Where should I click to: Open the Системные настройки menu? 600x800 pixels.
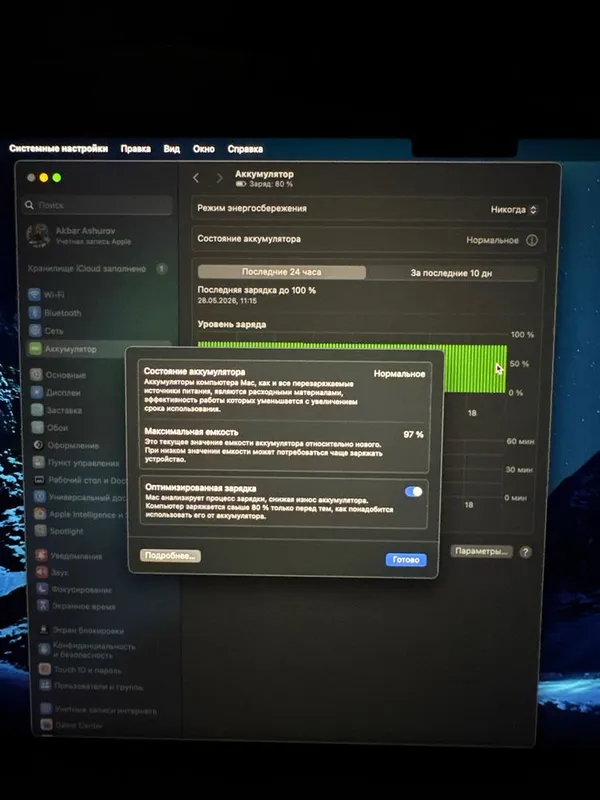59,148
